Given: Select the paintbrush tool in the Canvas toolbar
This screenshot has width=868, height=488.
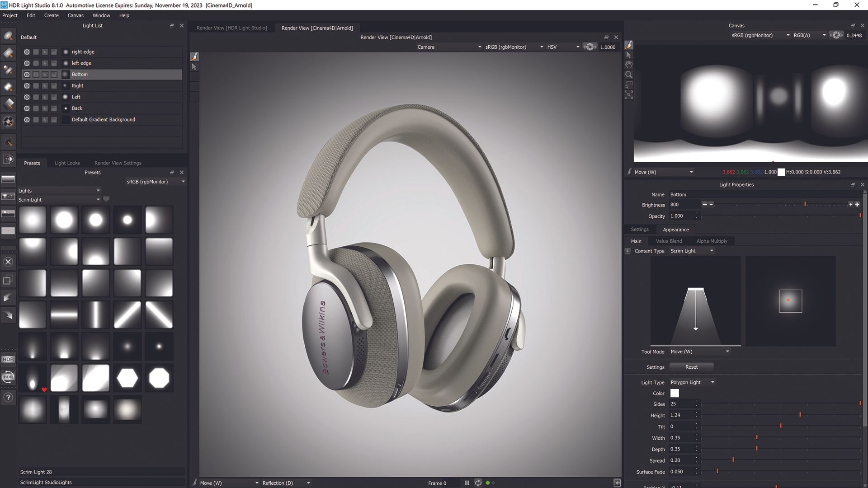Looking at the screenshot, I should tap(629, 45).
